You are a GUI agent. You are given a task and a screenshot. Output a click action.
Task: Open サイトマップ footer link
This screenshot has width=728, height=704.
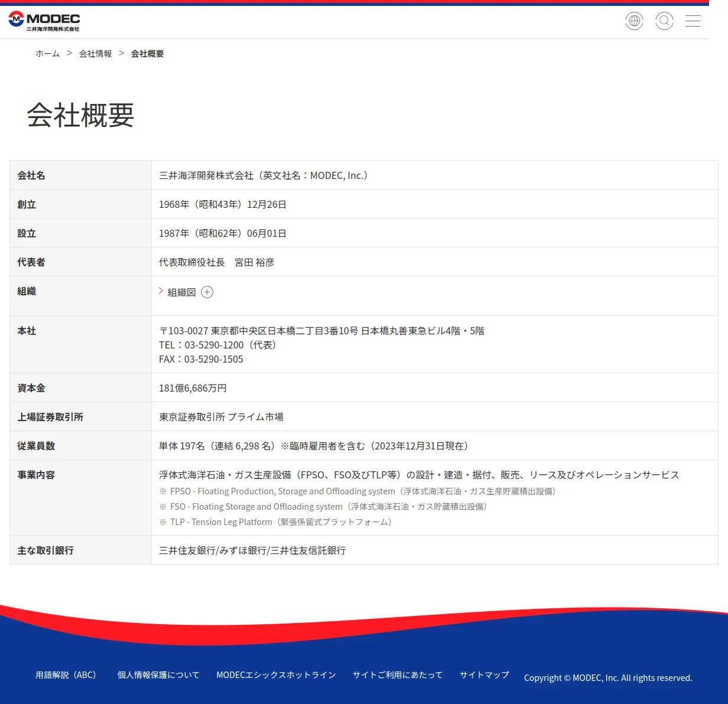485,675
